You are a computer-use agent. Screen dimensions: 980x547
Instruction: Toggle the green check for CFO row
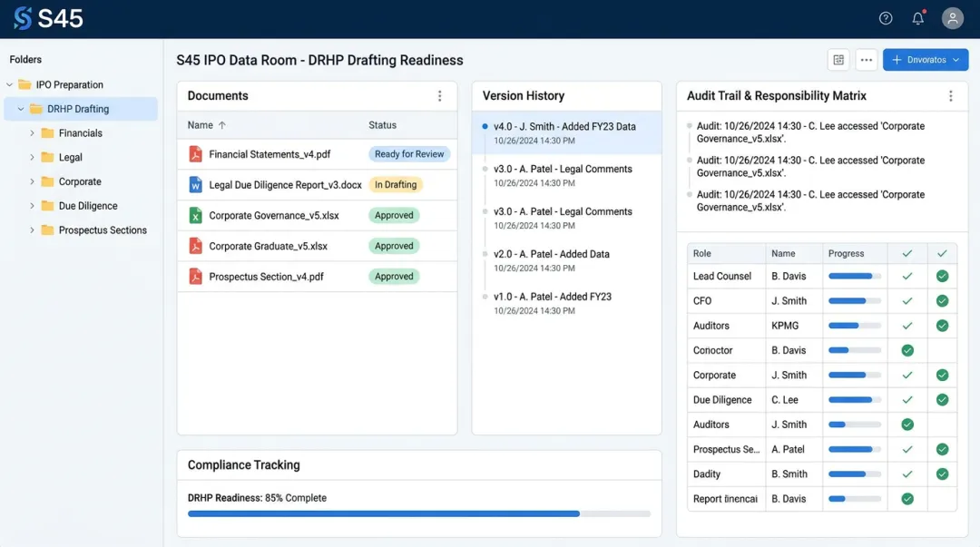pos(942,300)
